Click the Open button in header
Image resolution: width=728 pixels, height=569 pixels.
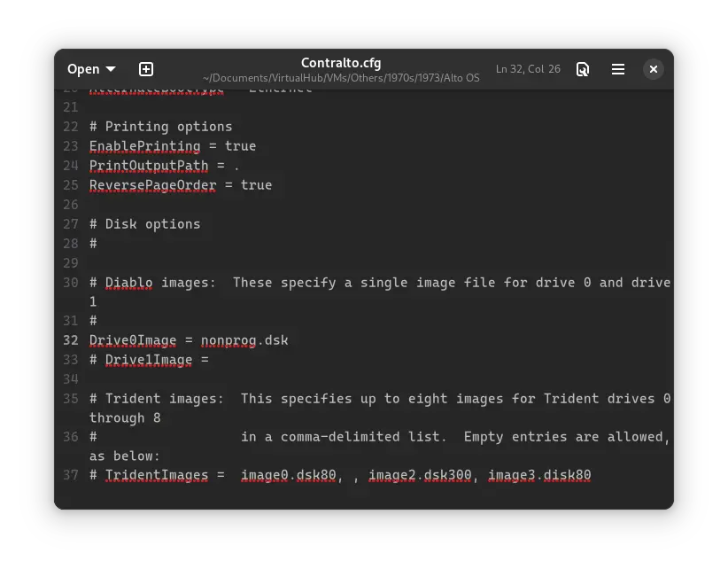click(x=83, y=69)
